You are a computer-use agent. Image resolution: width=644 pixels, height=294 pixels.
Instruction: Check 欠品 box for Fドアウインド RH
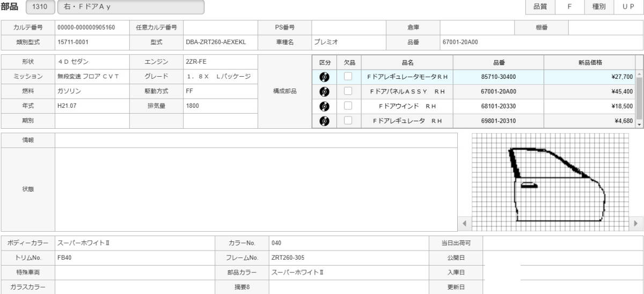(x=348, y=106)
